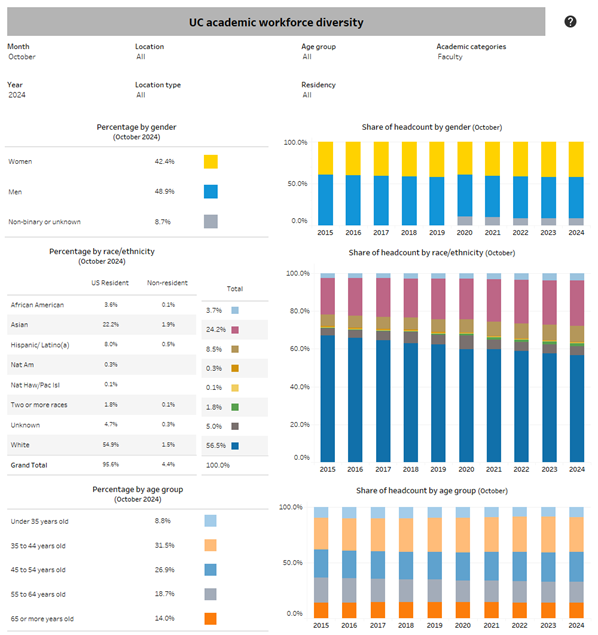Screen dimensions: 598x635
Task: Click Share of headcount by race/ethnicity title
Action: tap(432, 253)
